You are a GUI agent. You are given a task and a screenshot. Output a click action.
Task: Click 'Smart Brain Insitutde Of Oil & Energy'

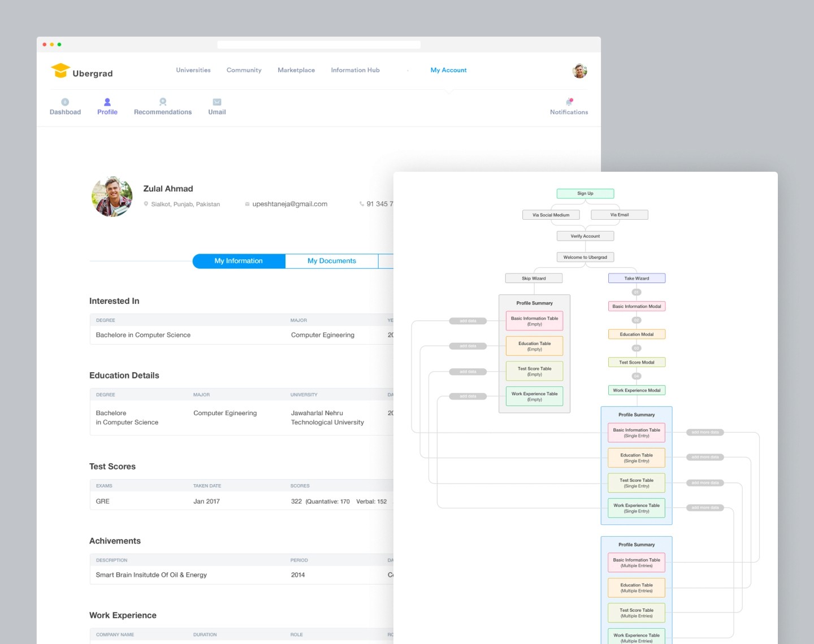click(151, 575)
